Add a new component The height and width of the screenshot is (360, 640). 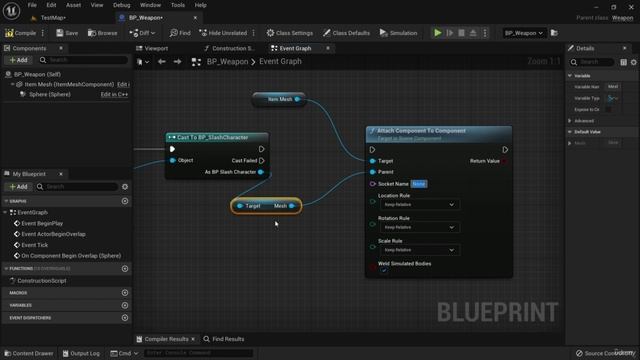coord(19,60)
